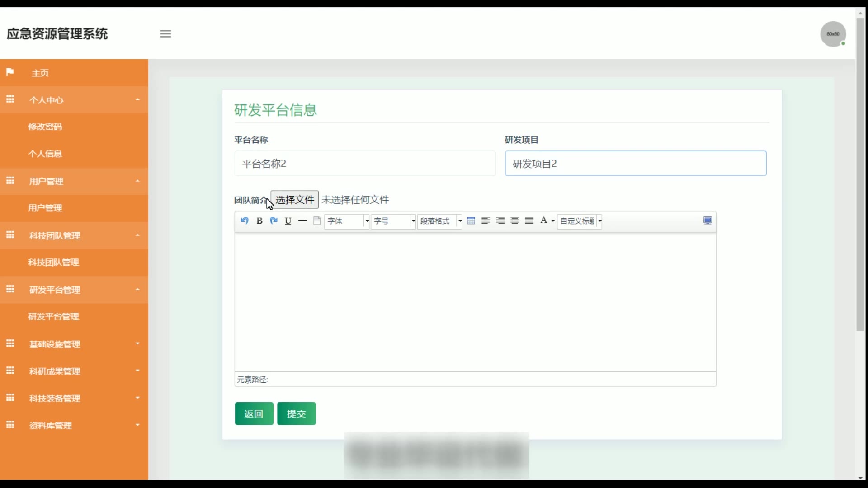
Task: Insert a table with table icon
Action: (471, 221)
